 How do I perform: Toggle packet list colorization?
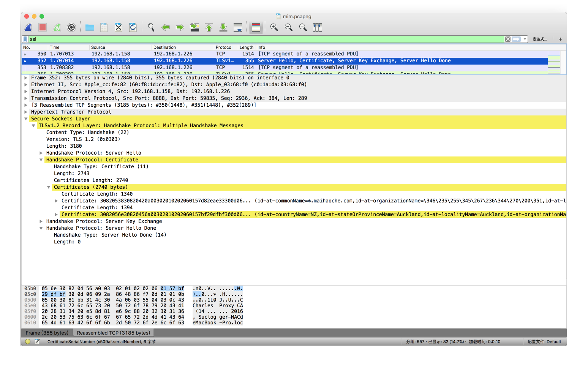point(256,27)
